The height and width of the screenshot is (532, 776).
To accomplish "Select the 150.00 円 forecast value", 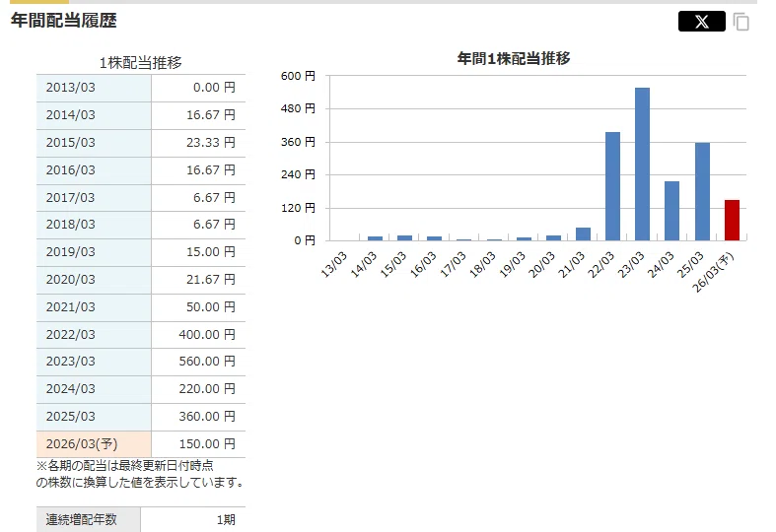I will coord(198,444).
